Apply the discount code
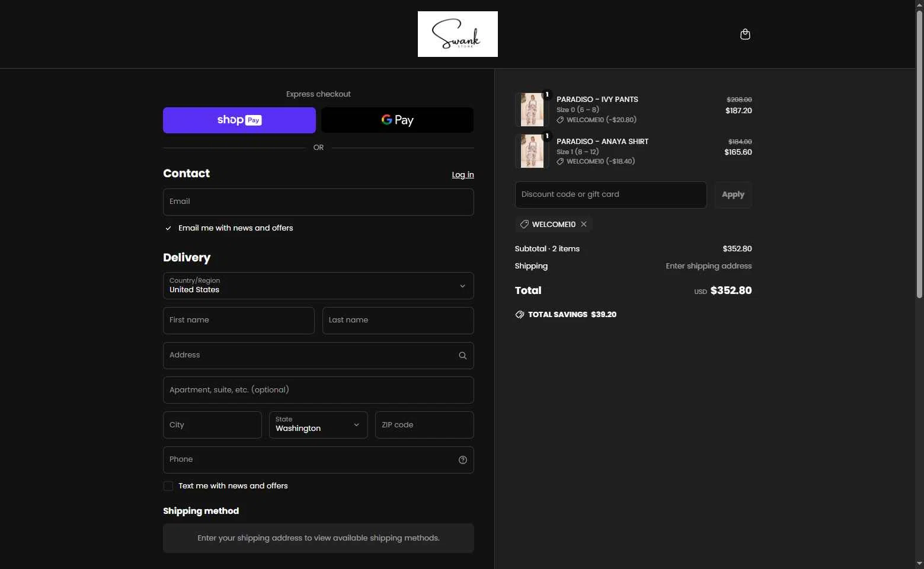The height and width of the screenshot is (569, 924). click(x=733, y=195)
